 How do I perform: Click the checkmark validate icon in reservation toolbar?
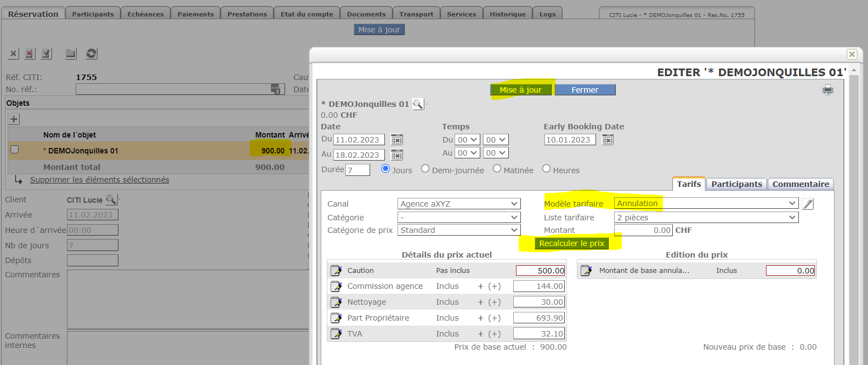(x=46, y=54)
